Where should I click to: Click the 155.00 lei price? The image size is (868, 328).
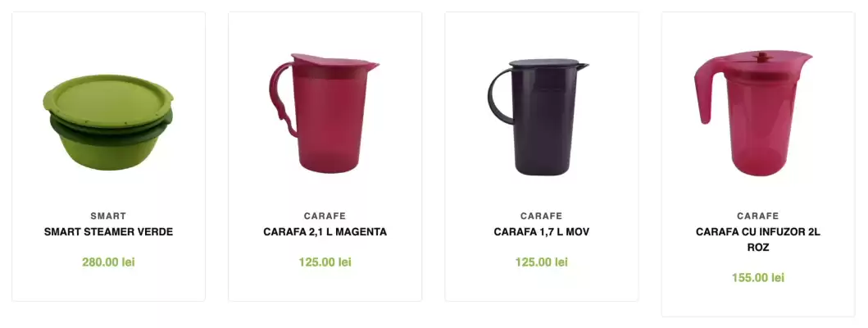758,278
